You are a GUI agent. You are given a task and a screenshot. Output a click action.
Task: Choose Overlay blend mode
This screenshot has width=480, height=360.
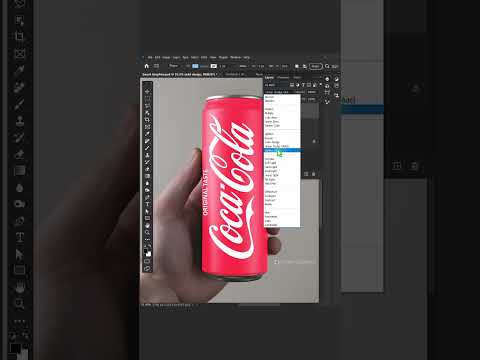[x=282, y=159]
